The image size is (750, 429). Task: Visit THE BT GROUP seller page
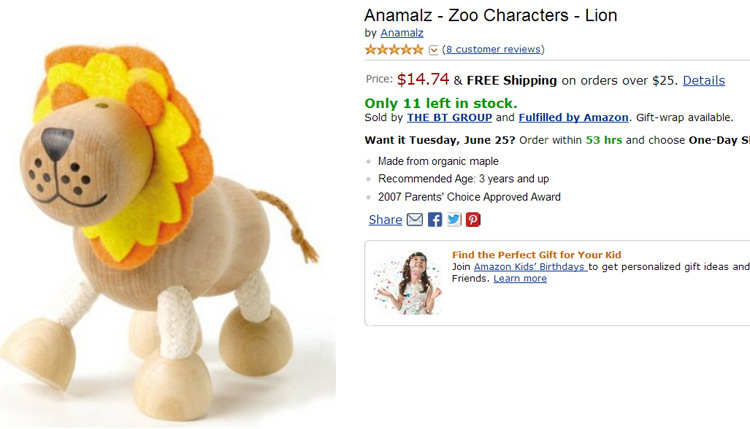pos(449,117)
